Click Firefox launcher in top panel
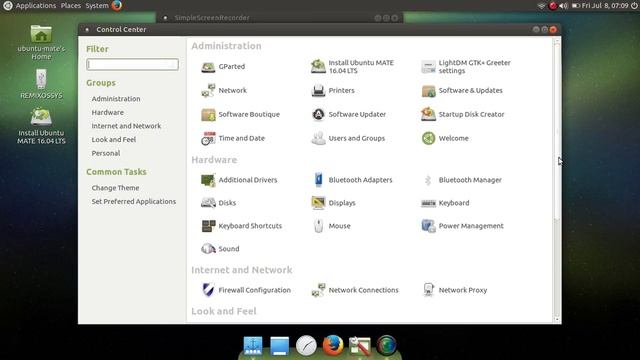Screen dimensions: 640x360 click(x=117, y=6)
